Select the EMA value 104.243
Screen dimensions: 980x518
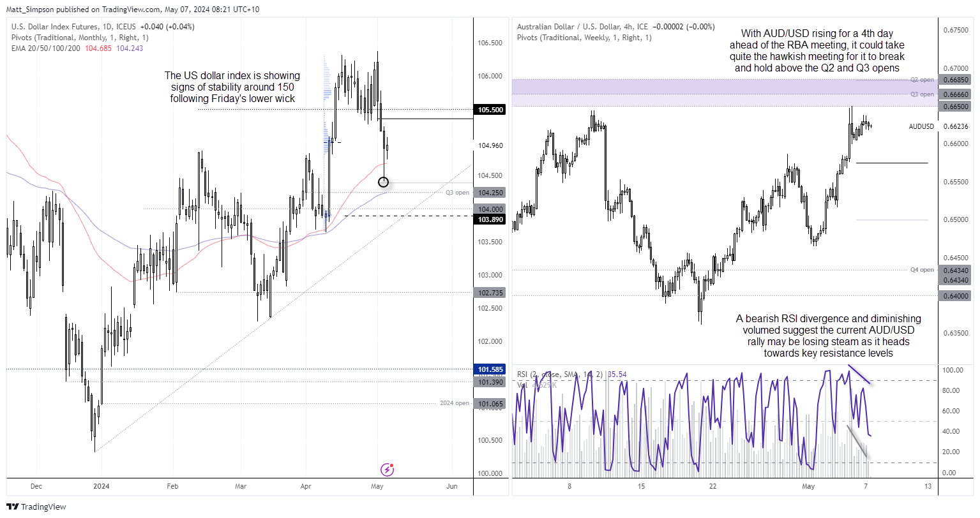(x=130, y=48)
